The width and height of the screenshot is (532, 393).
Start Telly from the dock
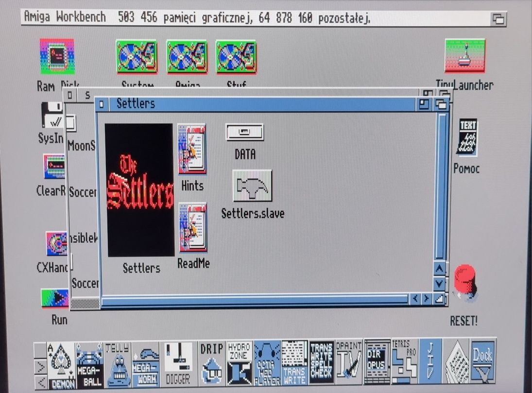118,364
